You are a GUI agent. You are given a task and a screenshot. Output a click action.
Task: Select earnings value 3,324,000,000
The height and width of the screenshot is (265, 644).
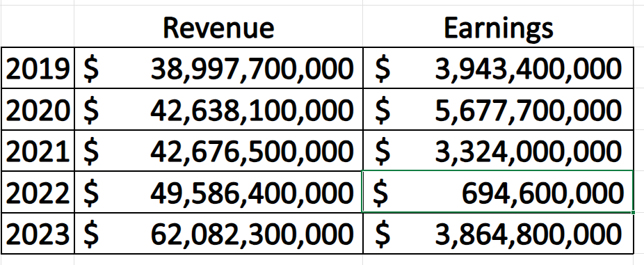point(498,151)
